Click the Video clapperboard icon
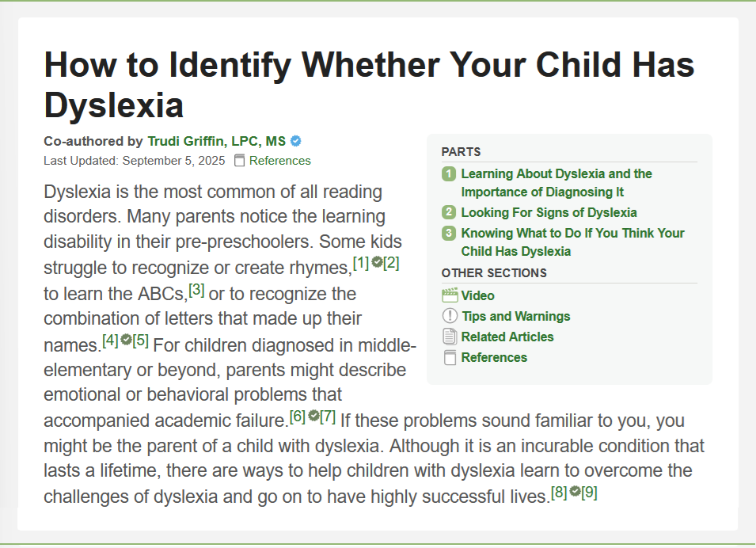Image resolution: width=756 pixels, height=548 pixels. (x=450, y=295)
